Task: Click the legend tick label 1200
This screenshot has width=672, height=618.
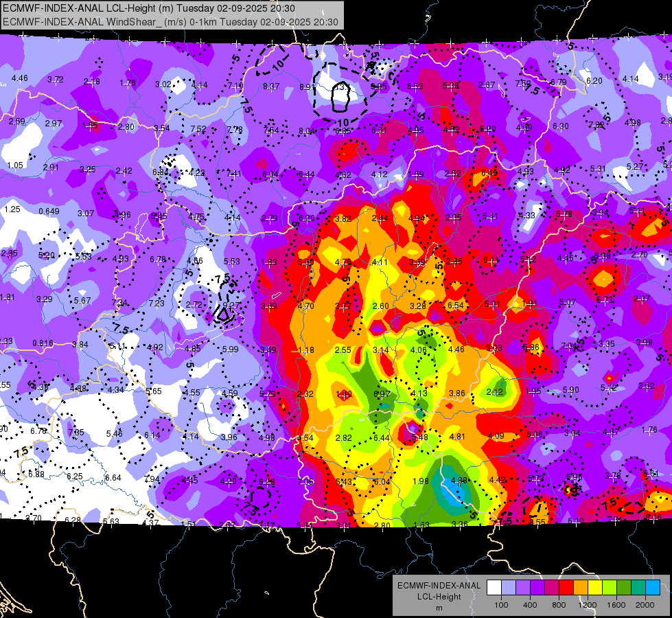Action: (587, 605)
